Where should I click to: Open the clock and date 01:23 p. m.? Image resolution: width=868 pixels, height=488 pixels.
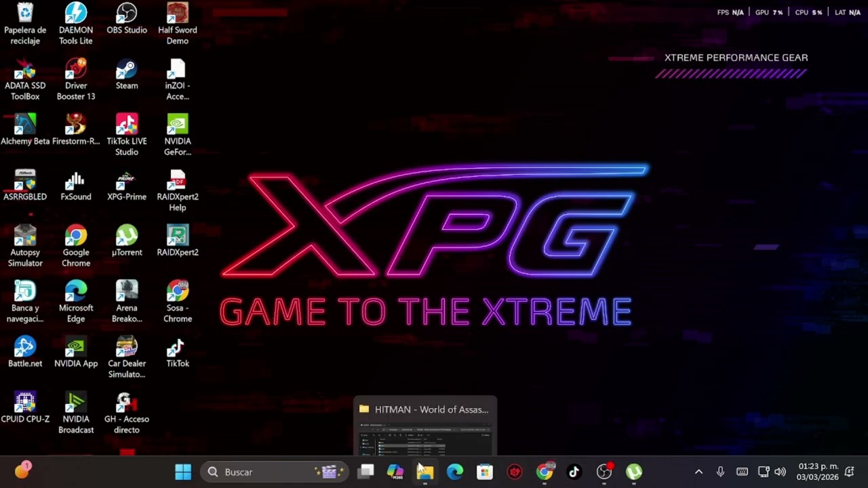click(818, 472)
